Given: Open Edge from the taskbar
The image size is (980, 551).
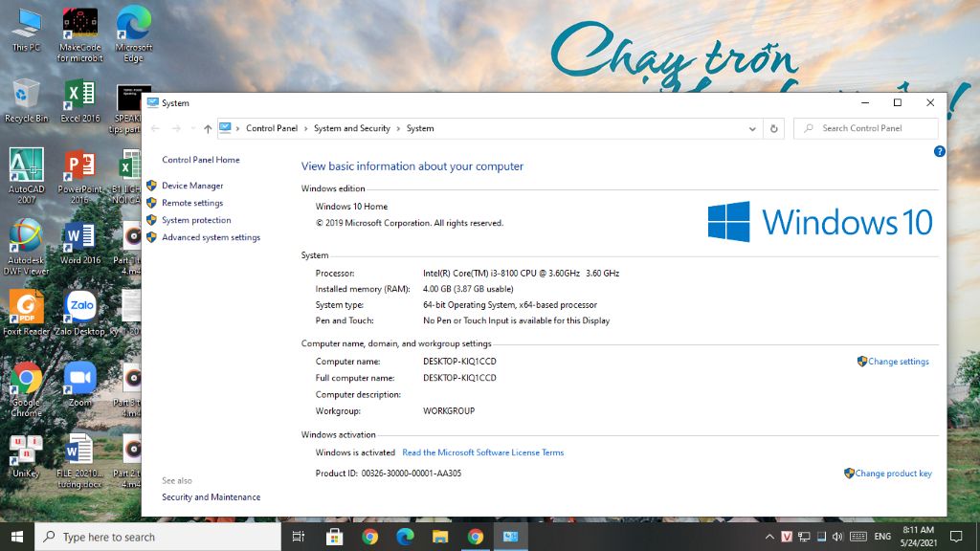Looking at the screenshot, I should click(x=405, y=537).
